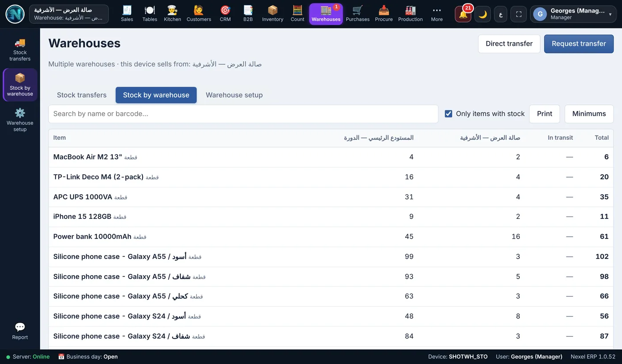Open Warehouse setup in sidebar
The height and width of the screenshot is (364, 622).
pyautogui.click(x=20, y=120)
